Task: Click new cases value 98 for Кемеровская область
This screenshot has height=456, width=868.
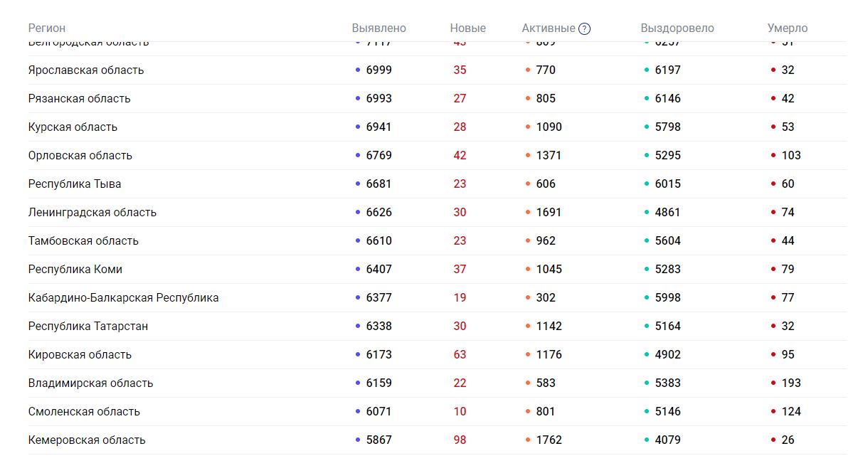Action: 460,440
